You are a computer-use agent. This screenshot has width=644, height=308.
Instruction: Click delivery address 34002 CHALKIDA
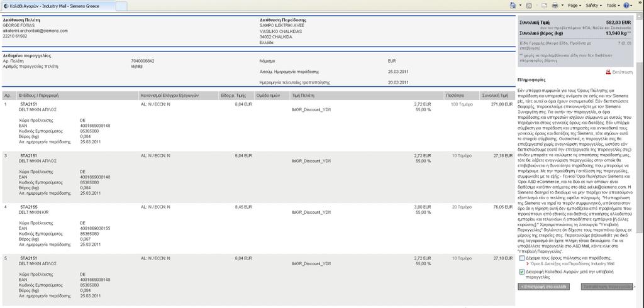click(276, 37)
